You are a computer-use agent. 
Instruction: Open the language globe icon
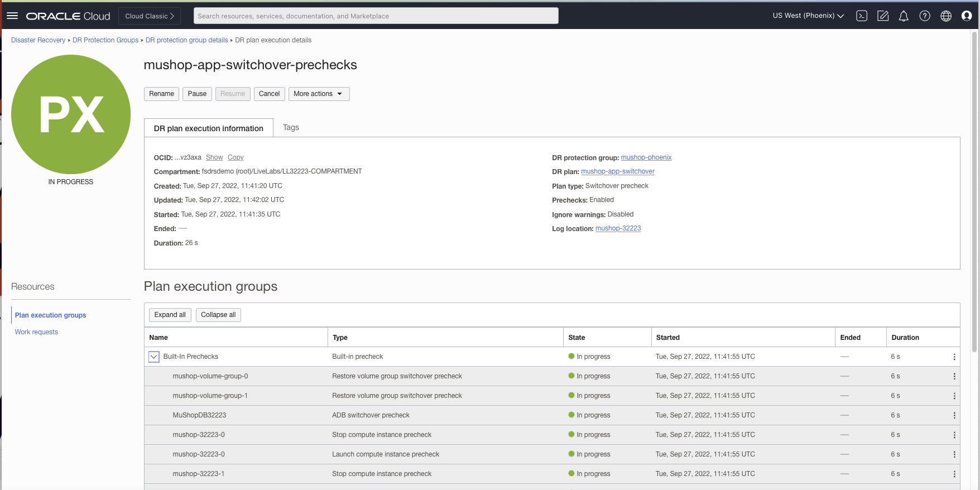click(x=946, y=16)
